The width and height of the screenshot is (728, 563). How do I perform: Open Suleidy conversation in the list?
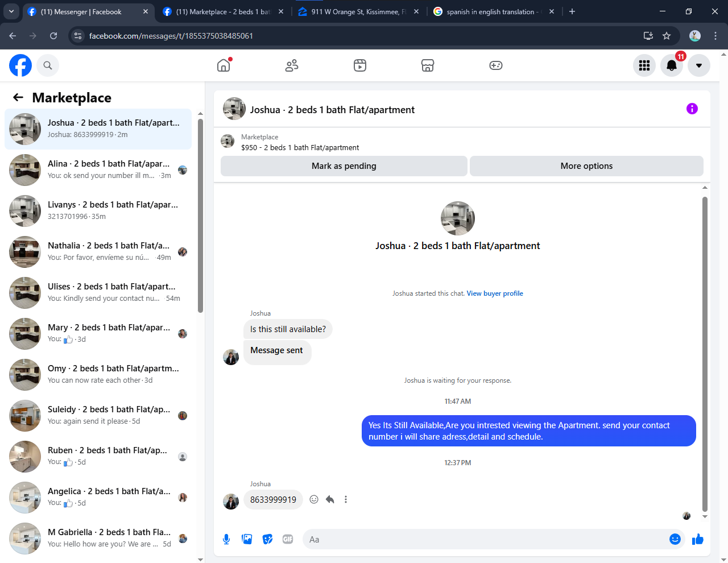coord(98,416)
